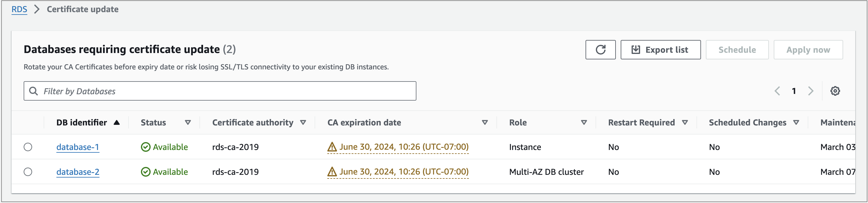Screen dimensions: 868x203
Task: Select the database-1 radio button
Action: pyautogui.click(x=28, y=147)
